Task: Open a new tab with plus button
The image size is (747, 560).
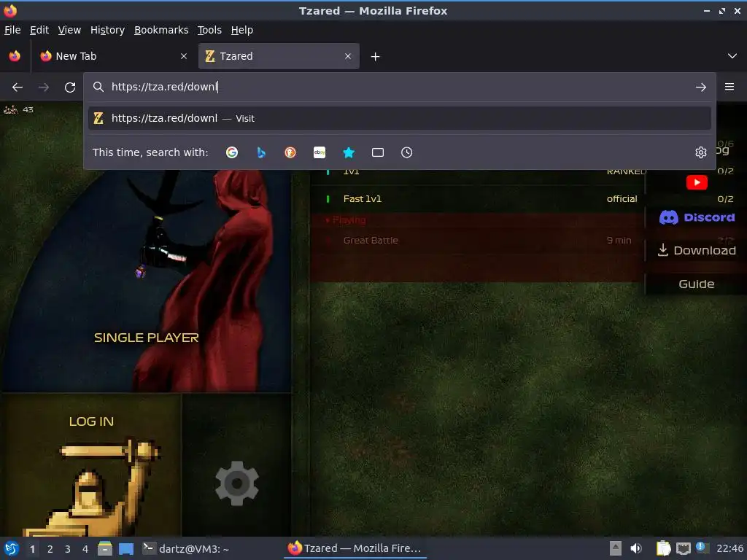Action: tap(376, 57)
